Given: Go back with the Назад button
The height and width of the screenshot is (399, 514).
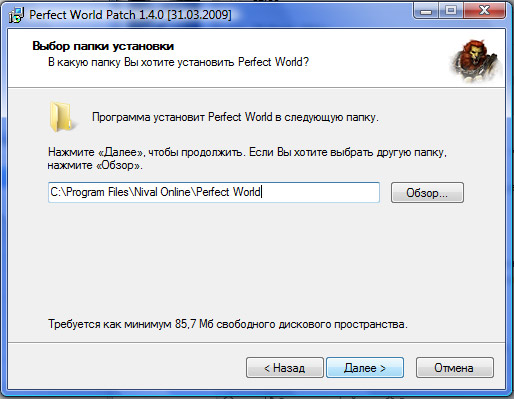Looking at the screenshot, I should point(285,368).
